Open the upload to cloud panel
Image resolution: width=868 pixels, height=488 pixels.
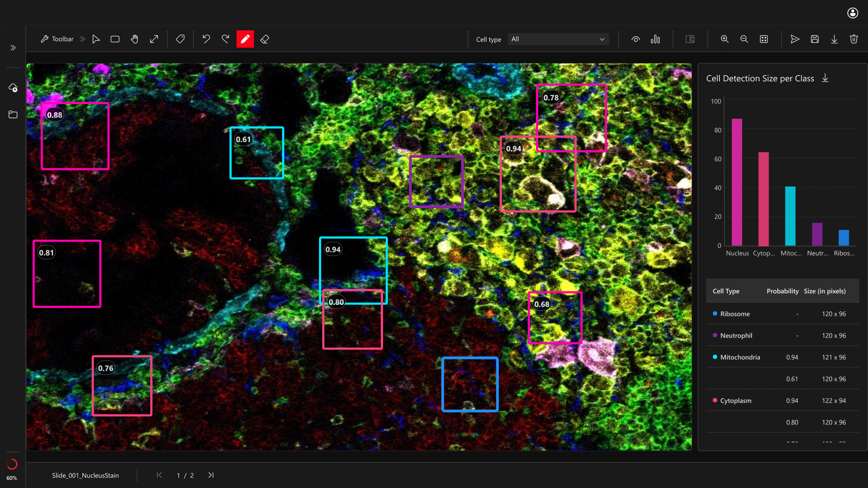pos(13,88)
